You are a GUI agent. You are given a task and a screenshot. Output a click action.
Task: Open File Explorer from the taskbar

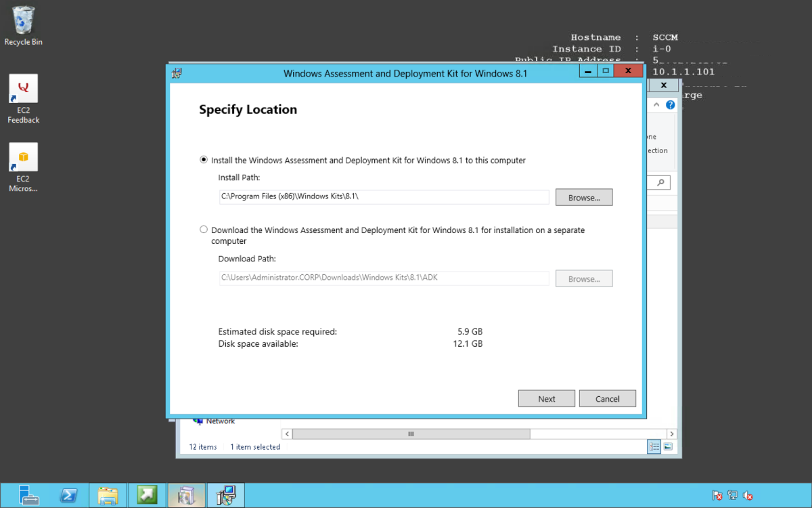click(108, 495)
